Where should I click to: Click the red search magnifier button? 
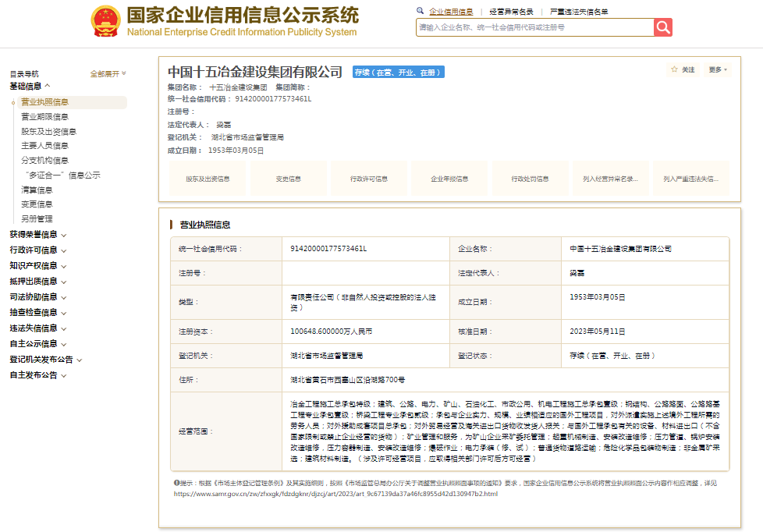pos(663,27)
